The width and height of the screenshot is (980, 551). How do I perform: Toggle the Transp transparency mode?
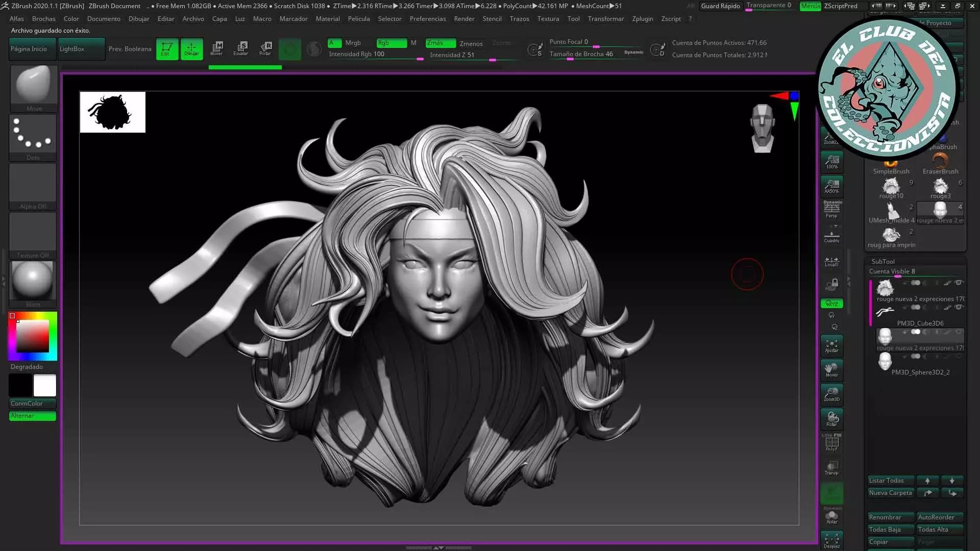click(x=831, y=467)
